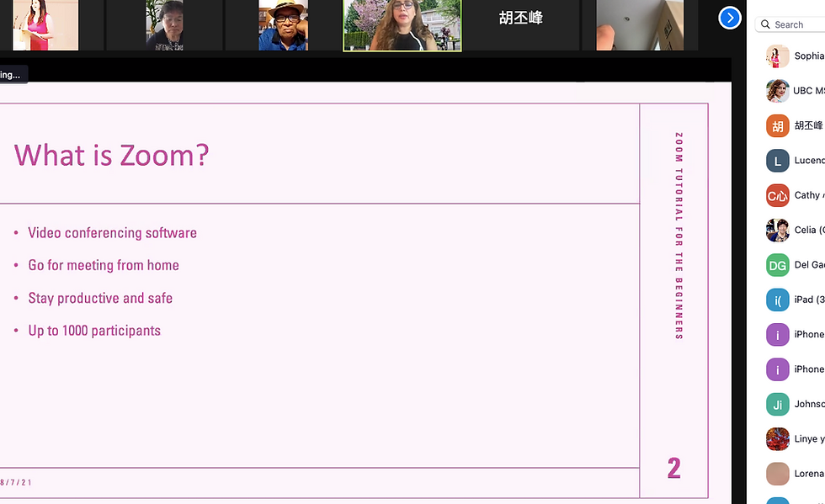Viewport: 825px width, 504px height.
Task: Click participant name 胡丕峰 in list
Action: click(x=809, y=125)
